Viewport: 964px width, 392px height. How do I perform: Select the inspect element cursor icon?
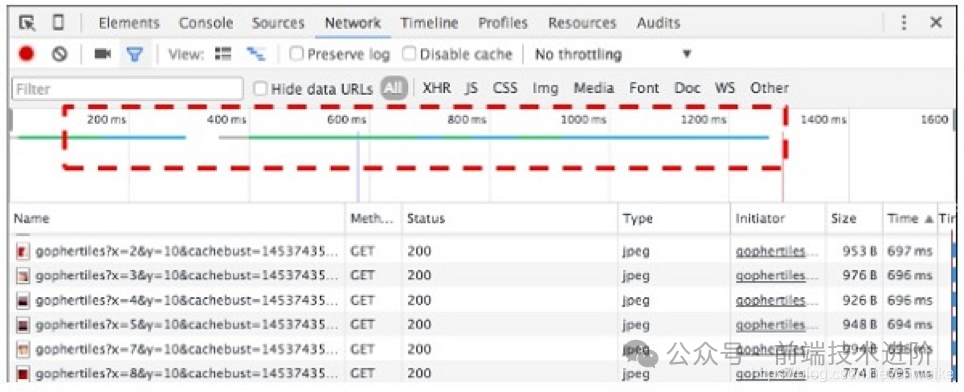(27, 23)
